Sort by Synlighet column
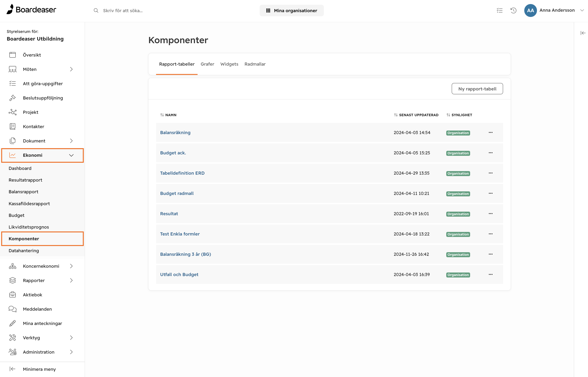The height and width of the screenshot is (377, 588). click(x=459, y=115)
